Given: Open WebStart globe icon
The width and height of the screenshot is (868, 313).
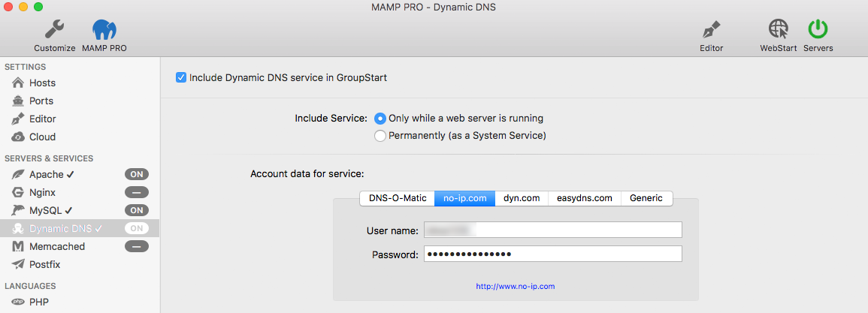Looking at the screenshot, I should [779, 29].
